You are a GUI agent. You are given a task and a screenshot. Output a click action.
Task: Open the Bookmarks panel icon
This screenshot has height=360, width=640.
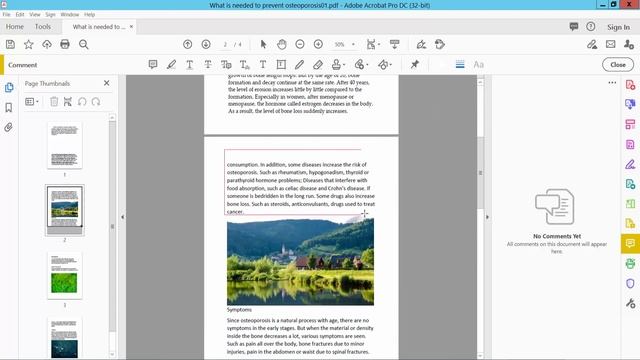pyautogui.click(x=9, y=107)
